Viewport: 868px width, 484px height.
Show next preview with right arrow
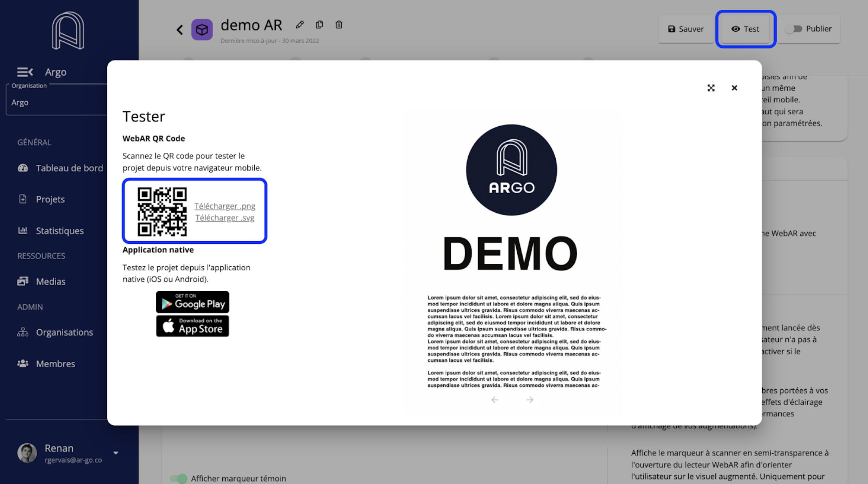[530, 400]
